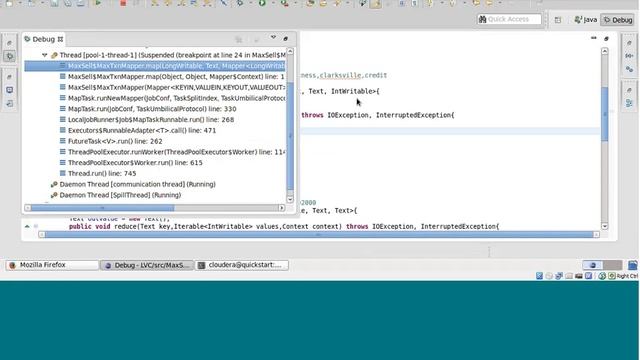Select FutureTask<V>.run() line 262 frame
The image size is (640, 360).
(111, 141)
